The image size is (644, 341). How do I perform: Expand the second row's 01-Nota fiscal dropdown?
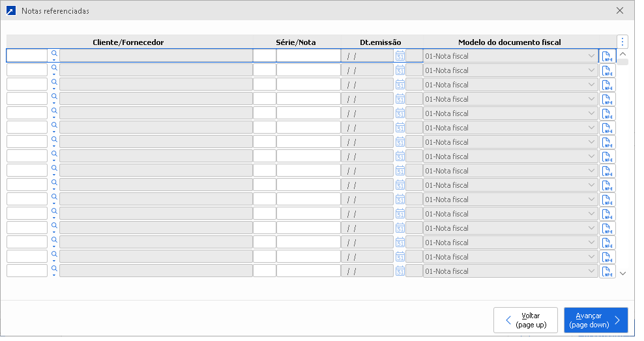click(x=591, y=70)
